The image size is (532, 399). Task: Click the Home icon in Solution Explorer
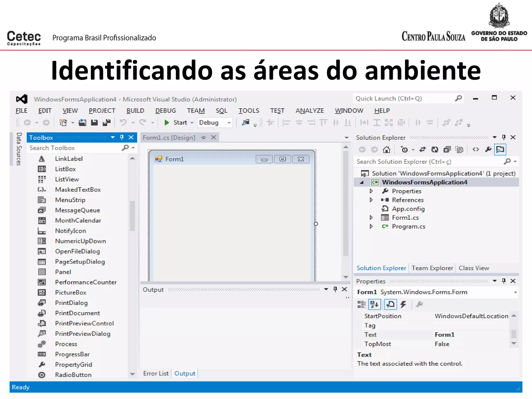(387, 150)
